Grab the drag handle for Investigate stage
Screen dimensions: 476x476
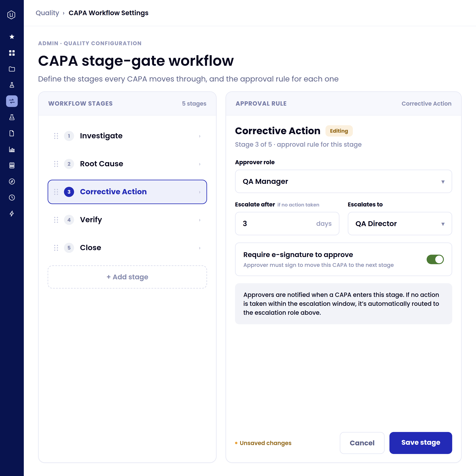[x=56, y=136]
